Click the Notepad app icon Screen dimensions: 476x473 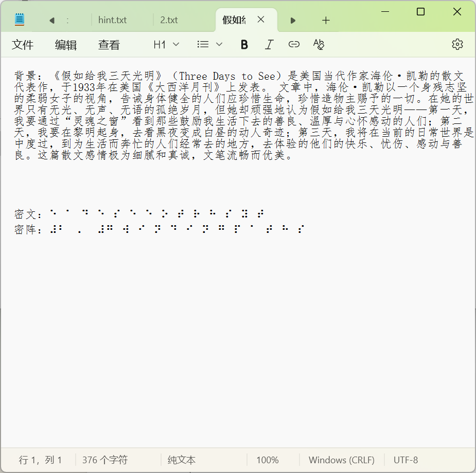[x=20, y=20]
